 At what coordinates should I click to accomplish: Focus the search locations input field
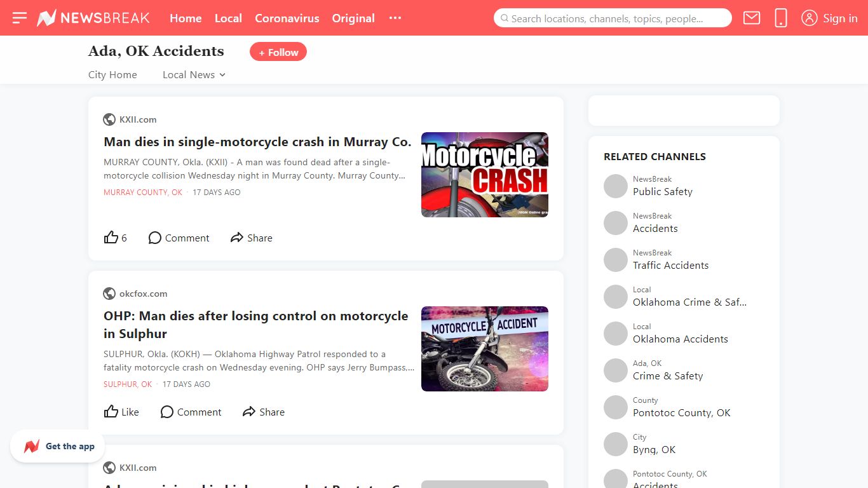pyautogui.click(x=613, y=18)
